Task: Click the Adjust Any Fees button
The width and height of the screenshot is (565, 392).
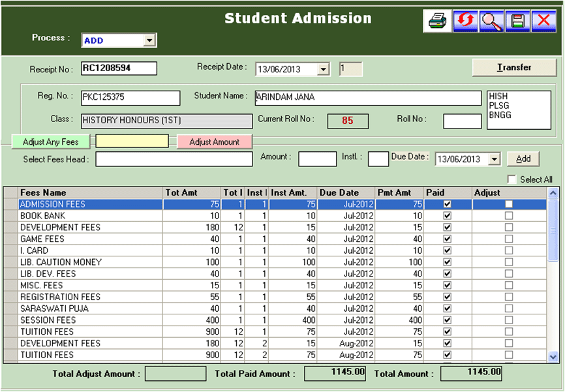Action: click(51, 142)
